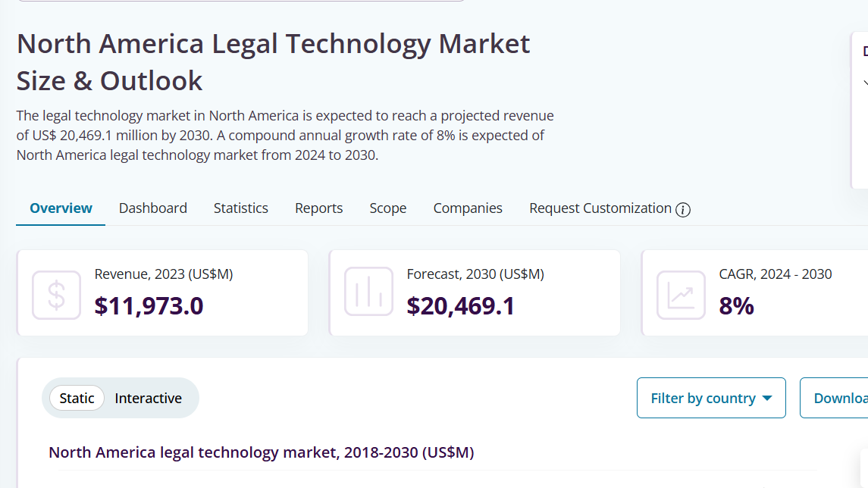Click the caret arrow on Filter by country
The height and width of the screenshot is (488, 868).
(x=767, y=398)
